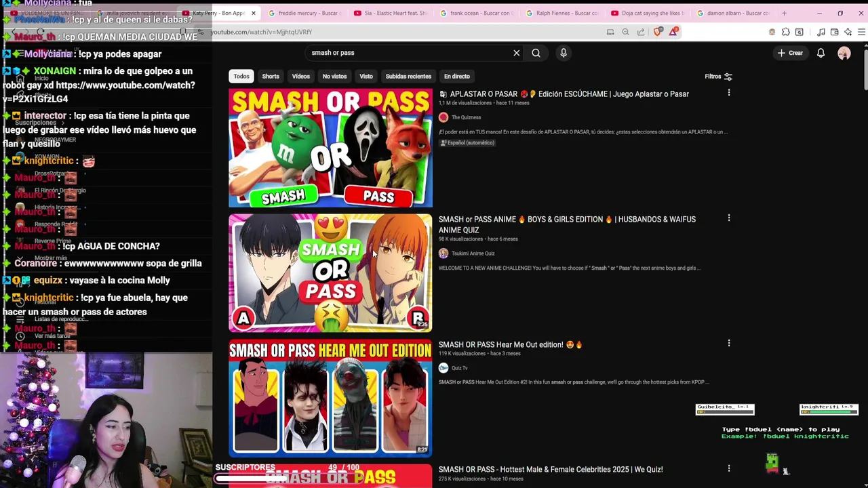Click Quiz Tv channel avatar
The image size is (868, 488).
[443, 368]
